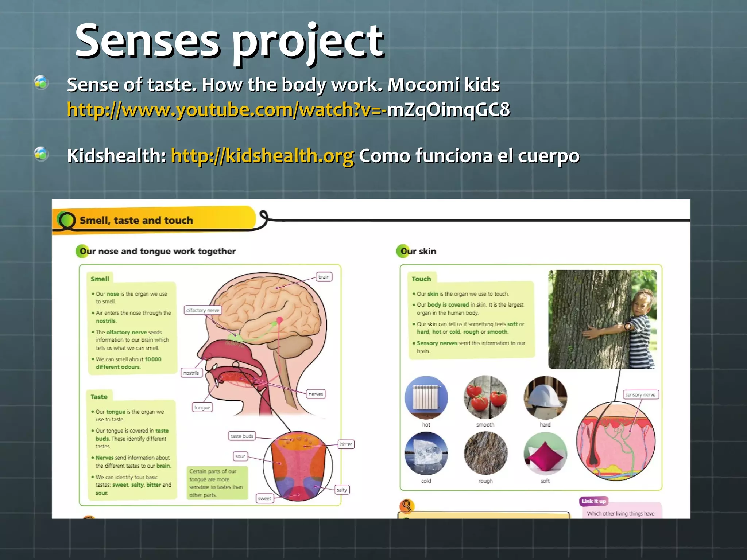
Task: Click the 'Senses project' title
Action: (x=229, y=40)
